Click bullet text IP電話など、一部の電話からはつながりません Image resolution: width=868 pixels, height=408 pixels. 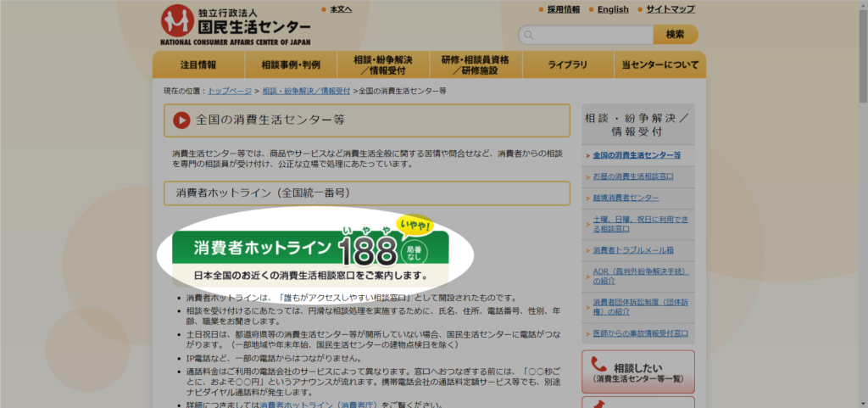[x=274, y=359]
